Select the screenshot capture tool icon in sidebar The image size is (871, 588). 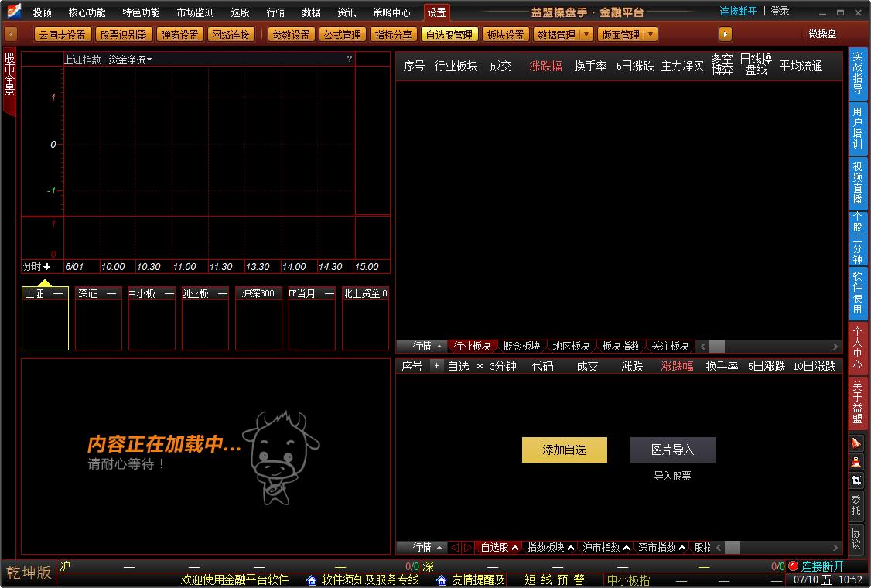856,480
